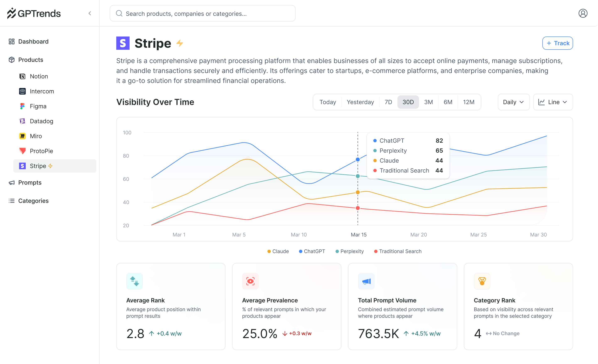Click the Perplexity 65 row in the tooltip
The image size is (598, 364).
[x=408, y=151]
